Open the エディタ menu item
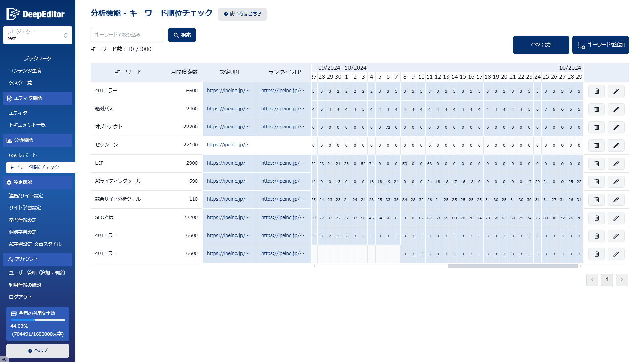Screen dimensions: 644x362 click(18, 113)
